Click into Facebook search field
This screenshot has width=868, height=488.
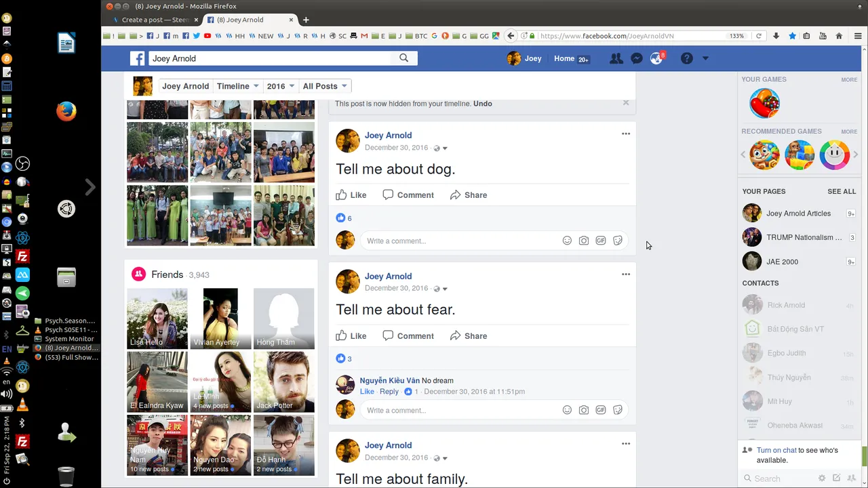[270, 59]
